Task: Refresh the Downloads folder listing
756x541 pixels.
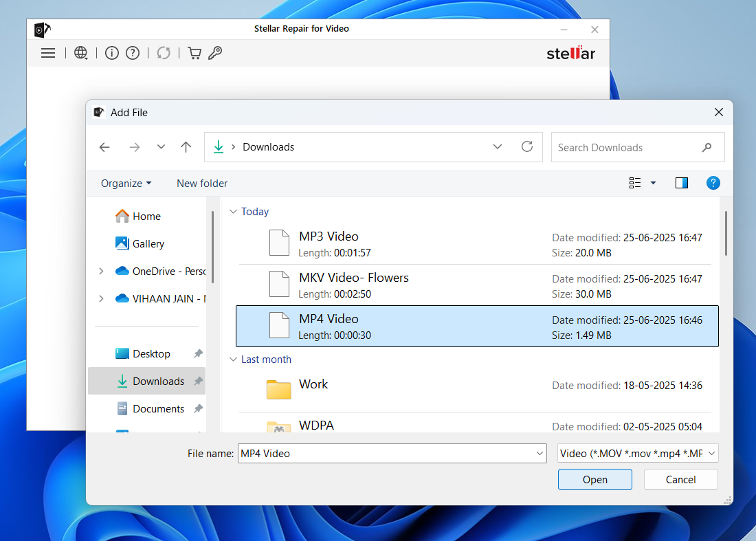Action: 527,146
